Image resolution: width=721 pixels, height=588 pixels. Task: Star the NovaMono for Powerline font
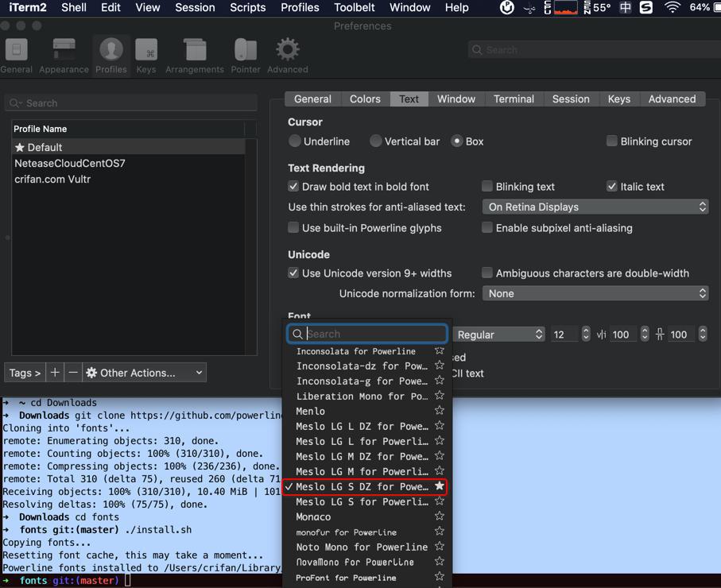(440, 561)
